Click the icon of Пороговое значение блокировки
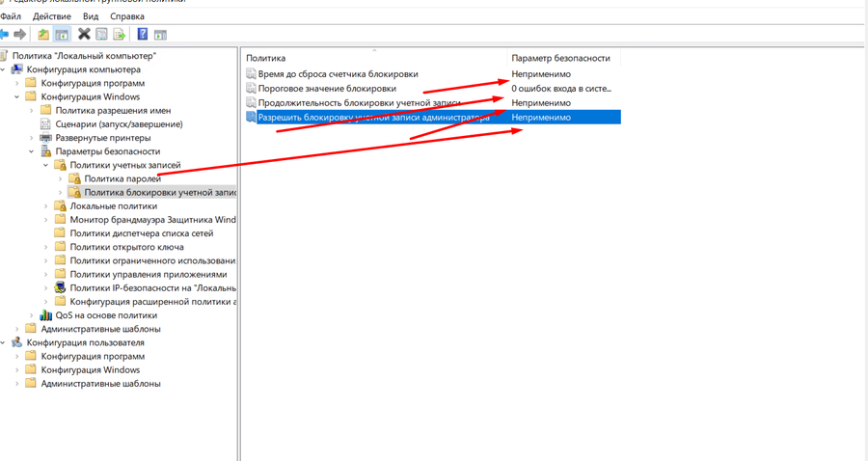Screen dimensions: 868x461 [x=251, y=88]
